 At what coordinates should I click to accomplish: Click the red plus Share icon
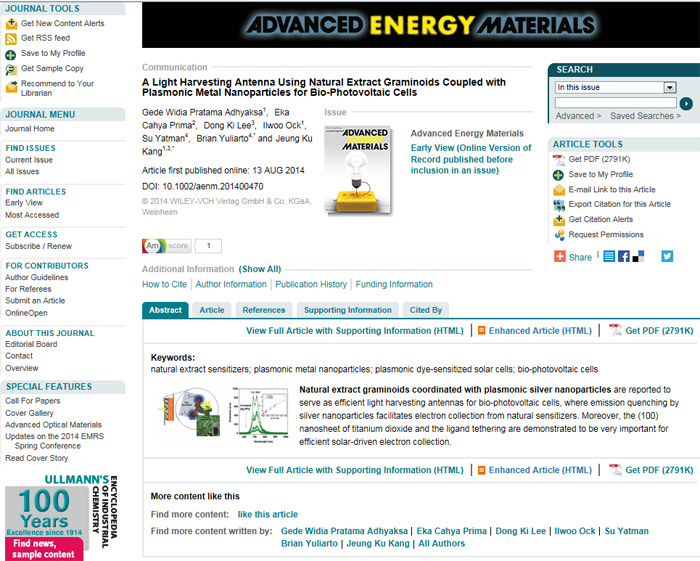tap(560, 257)
